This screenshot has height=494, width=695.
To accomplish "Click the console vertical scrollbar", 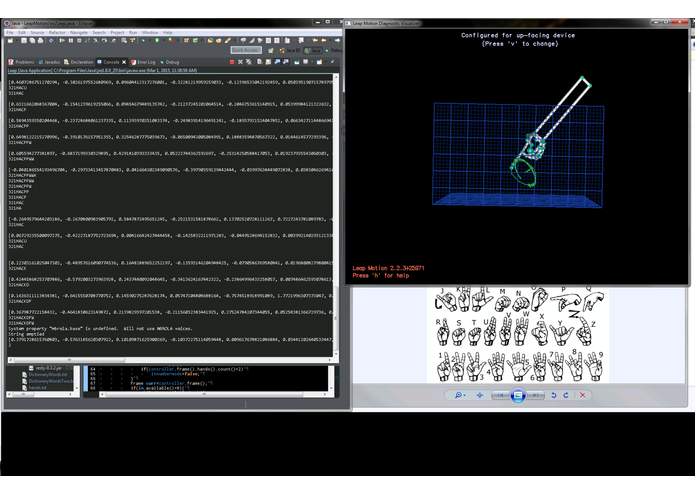I will [x=336, y=213].
